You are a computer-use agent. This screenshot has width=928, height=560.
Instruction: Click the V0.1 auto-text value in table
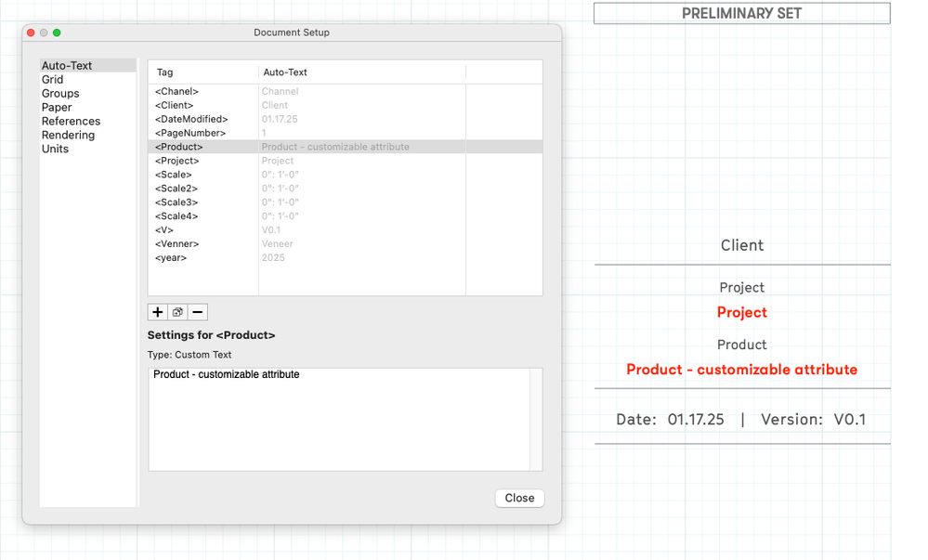pyautogui.click(x=271, y=229)
